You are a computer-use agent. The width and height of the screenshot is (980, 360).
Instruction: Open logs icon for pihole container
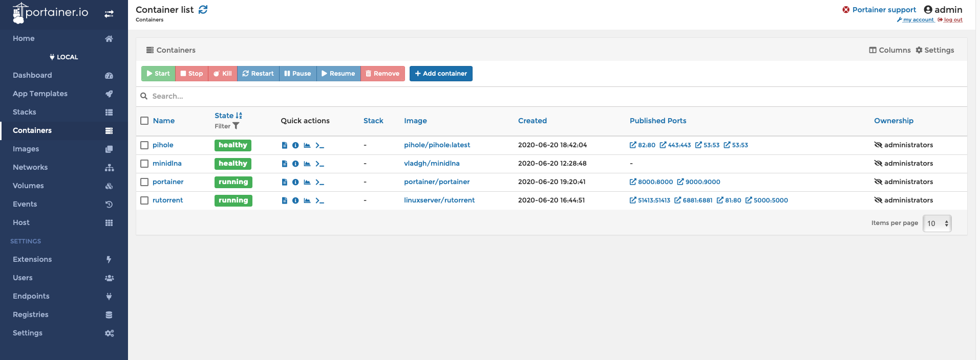(x=285, y=145)
